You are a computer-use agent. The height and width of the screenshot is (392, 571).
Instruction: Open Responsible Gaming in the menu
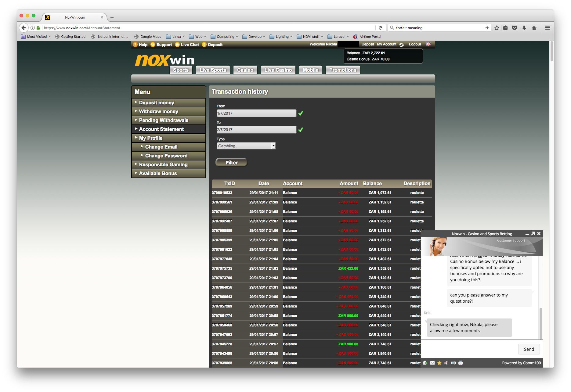pyautogui.click(x=168, y=164)
